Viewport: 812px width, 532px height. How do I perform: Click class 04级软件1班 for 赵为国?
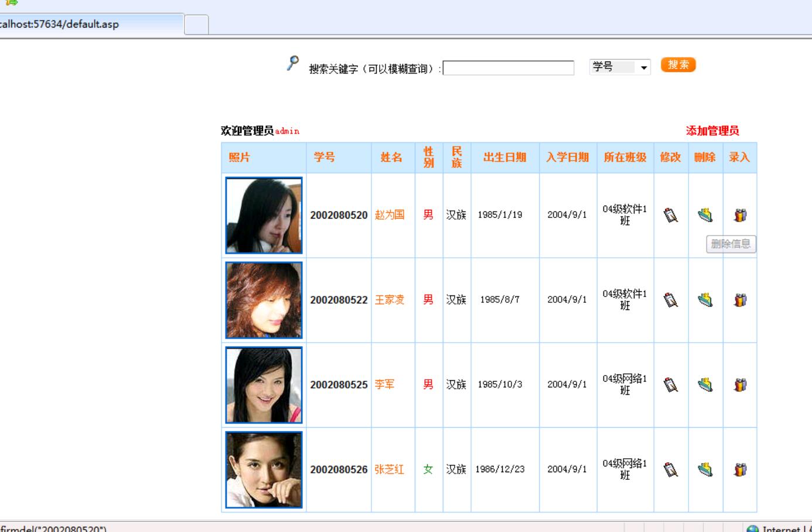coord(625,215)
